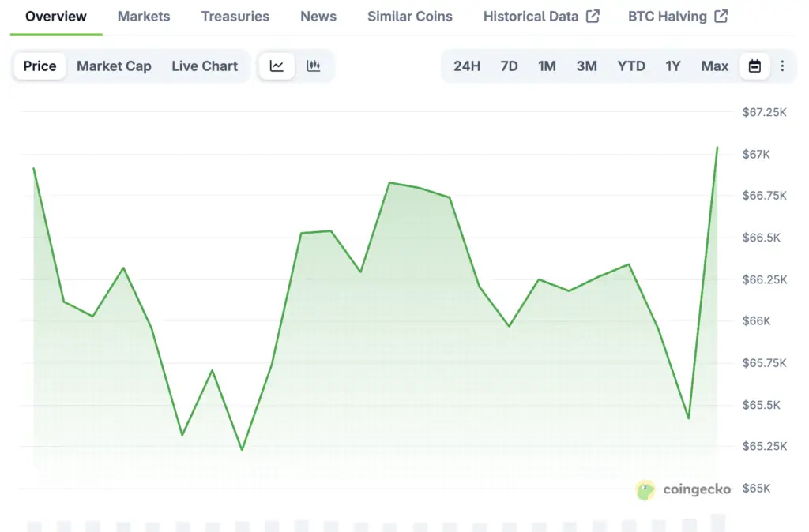Click the rightmost tallest volume bar
Screen dimensions: 809x532
[x=718, y=523]
